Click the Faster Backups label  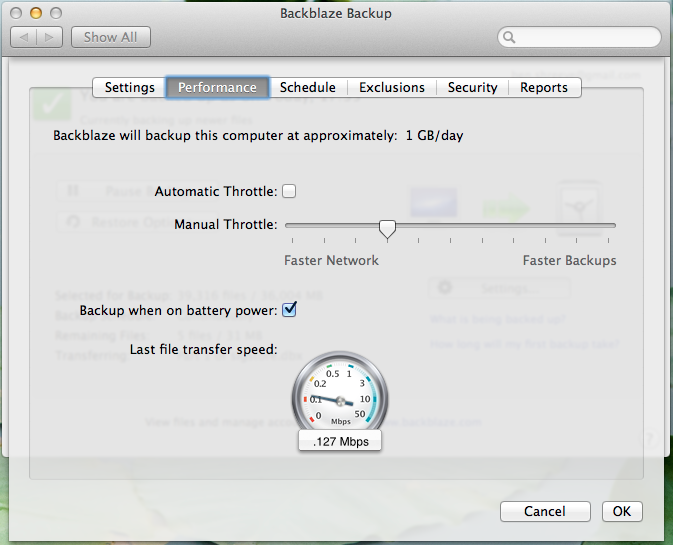click(570, 260)
